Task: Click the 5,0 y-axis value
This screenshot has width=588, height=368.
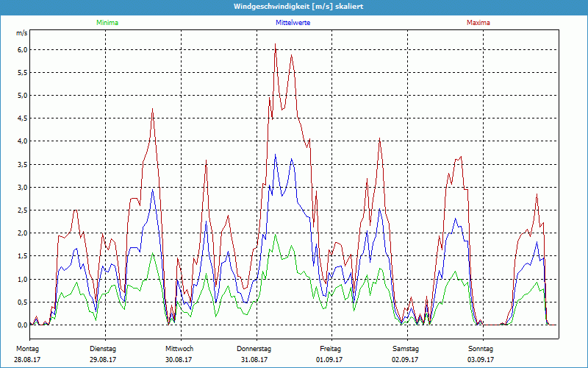Action: pos(21,96)
